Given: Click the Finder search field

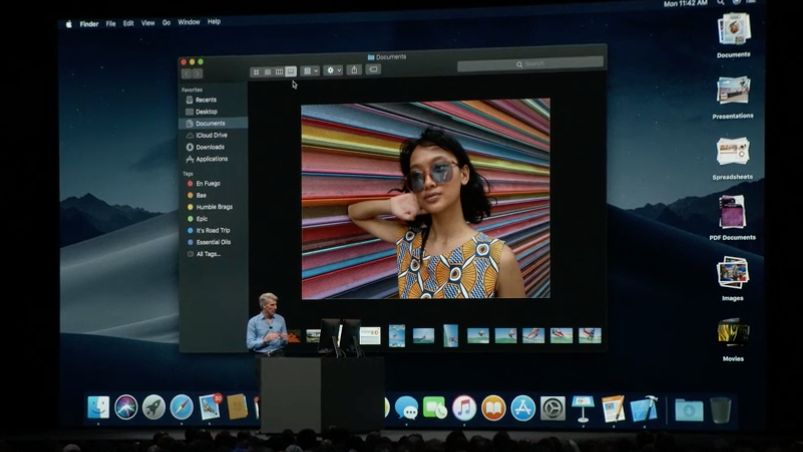Looking at the screenshot, I should [x=530, y=64].
